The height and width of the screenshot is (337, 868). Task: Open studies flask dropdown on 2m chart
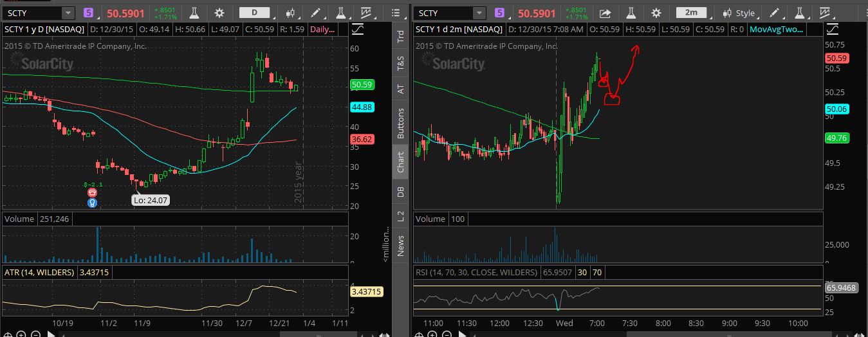click(x=800, y=13)
